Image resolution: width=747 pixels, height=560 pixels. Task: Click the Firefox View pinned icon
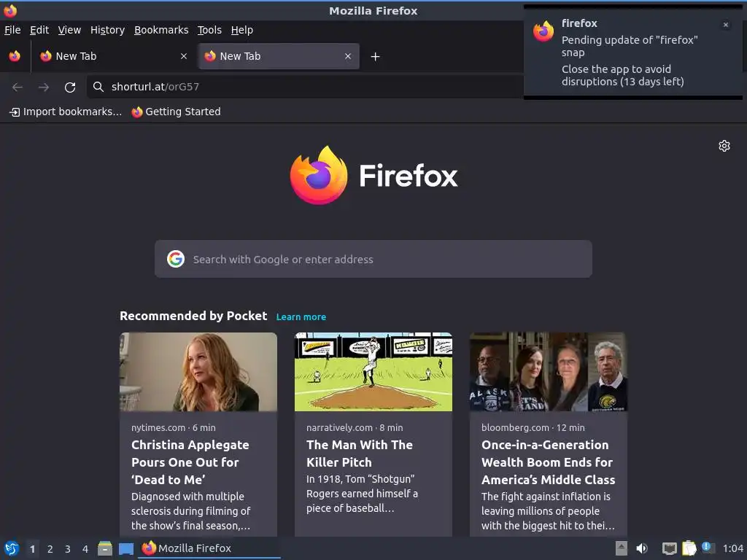15,56
